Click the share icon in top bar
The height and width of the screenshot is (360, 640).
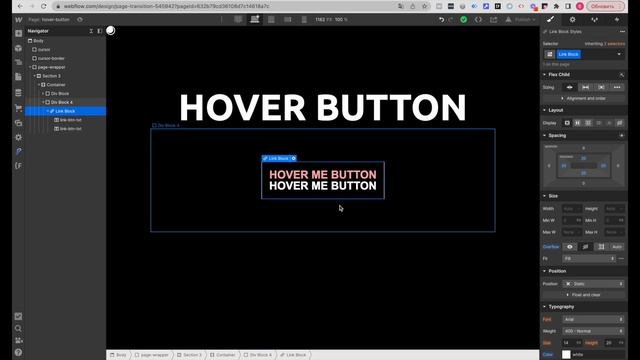(493, 20)
